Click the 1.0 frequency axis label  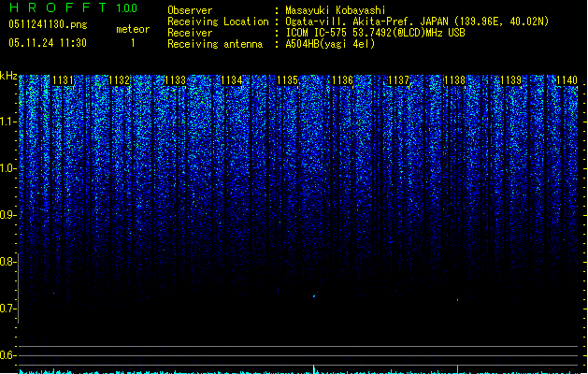click(7, 168)
